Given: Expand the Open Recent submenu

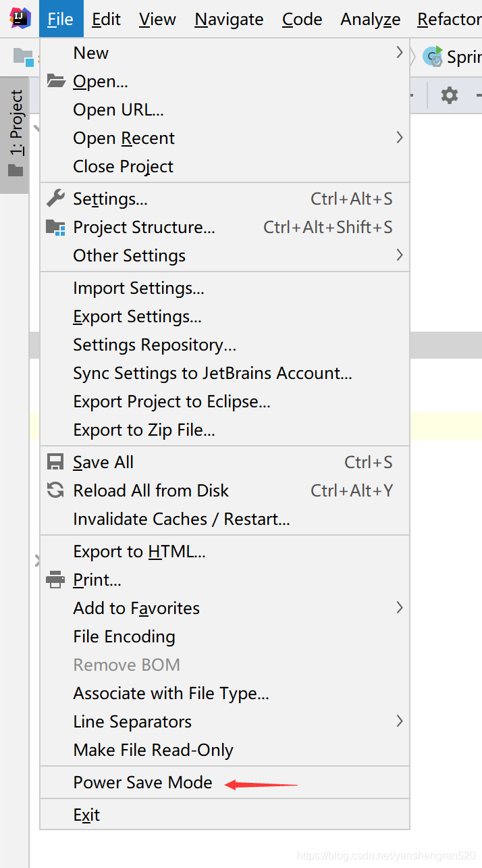Looking at the screenshot, I should coord(225,138).
